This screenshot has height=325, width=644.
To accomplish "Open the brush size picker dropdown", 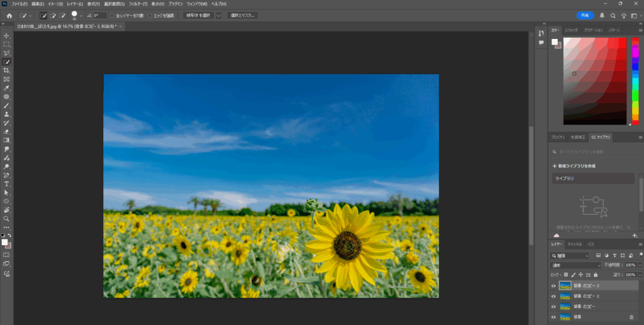I will click(x=81, y=15).
